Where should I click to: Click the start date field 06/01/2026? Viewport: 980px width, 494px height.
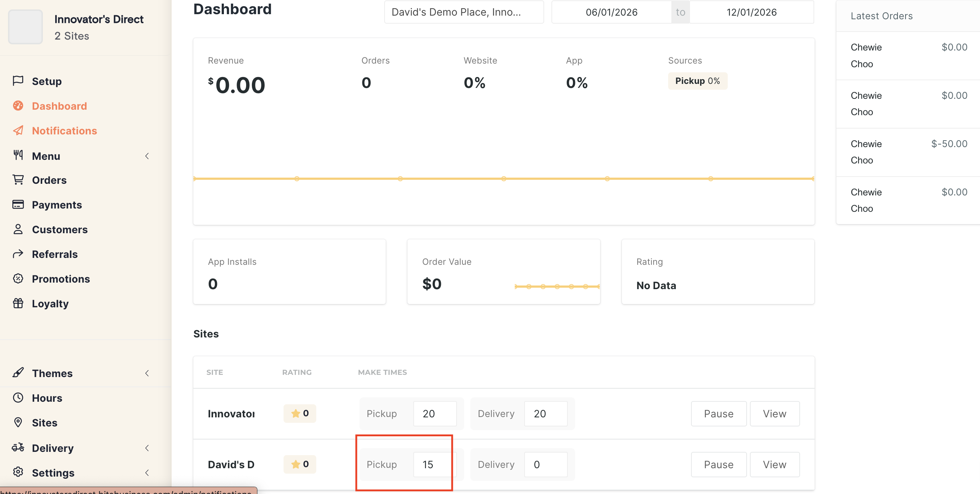coord(611,12)
